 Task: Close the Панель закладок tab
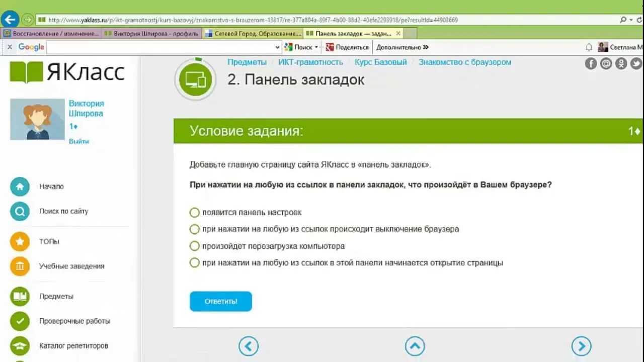click(x=398, y=34)
